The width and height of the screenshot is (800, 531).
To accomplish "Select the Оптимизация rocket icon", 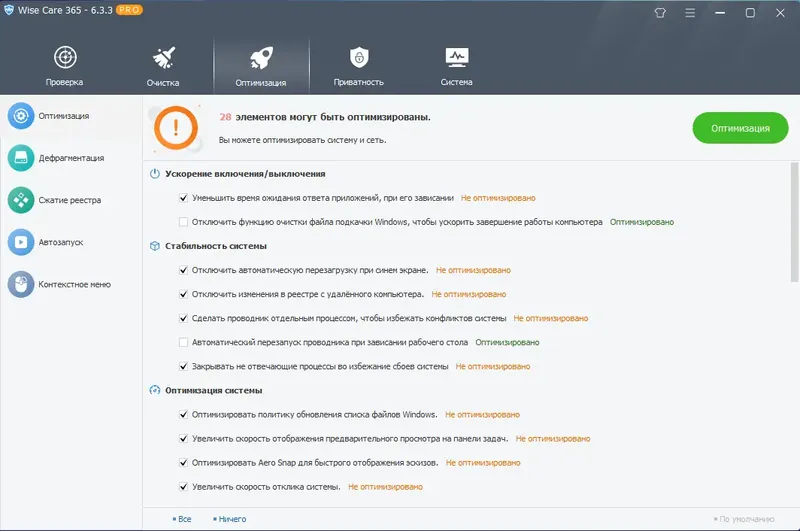I will click(261, 58).
